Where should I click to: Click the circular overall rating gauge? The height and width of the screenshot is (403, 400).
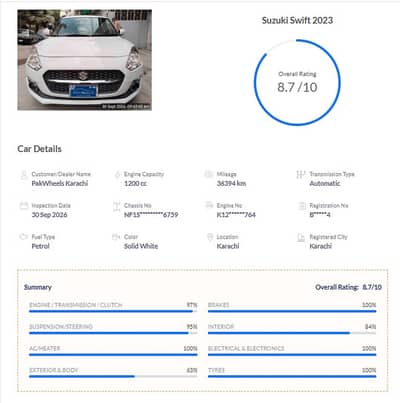(297, 82)
